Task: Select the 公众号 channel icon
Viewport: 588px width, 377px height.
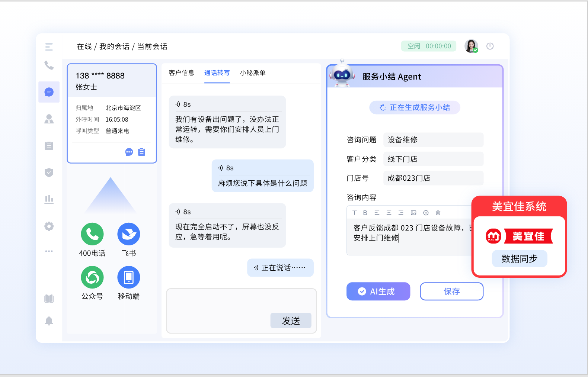Action: (92, 277)
